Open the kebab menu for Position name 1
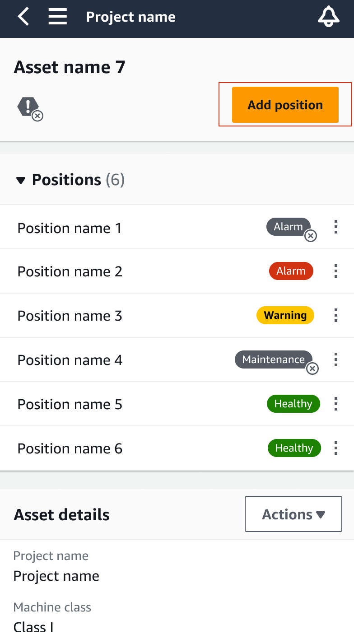The image size is (354, 644). 336,227
